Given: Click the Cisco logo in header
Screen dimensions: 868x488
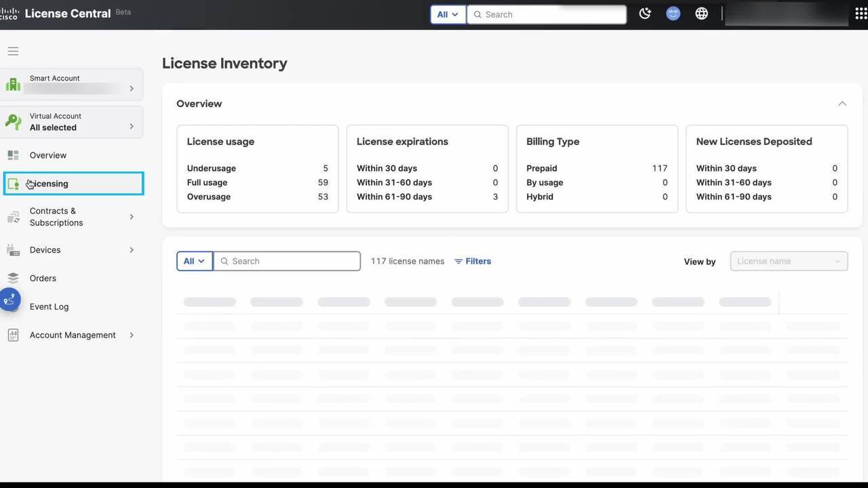Looking at the screenshot, I should point(9,14).
